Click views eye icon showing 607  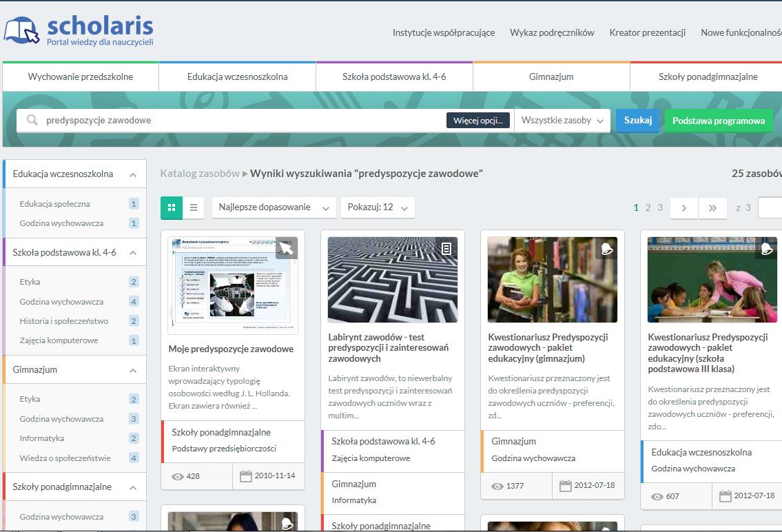pyautogui.click(x=657, y=497)
